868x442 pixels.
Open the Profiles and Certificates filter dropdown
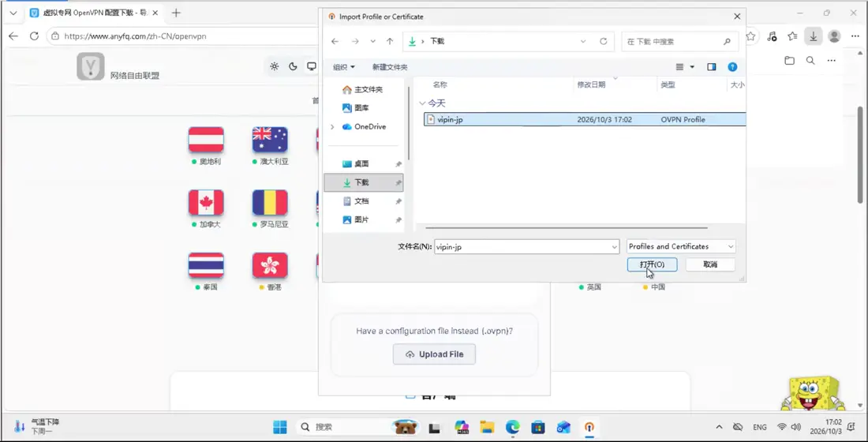point(681,246)
